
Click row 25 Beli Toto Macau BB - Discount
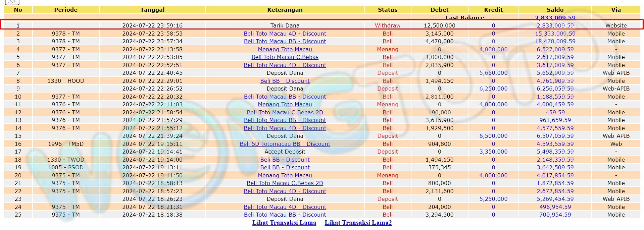(285, 215)
